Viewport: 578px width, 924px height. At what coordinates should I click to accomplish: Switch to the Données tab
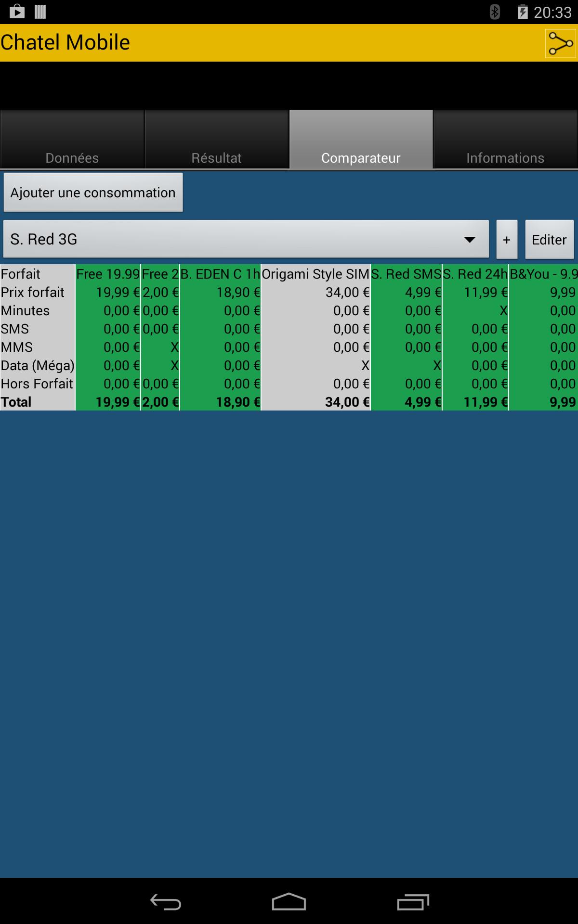(x=72, y=140)
